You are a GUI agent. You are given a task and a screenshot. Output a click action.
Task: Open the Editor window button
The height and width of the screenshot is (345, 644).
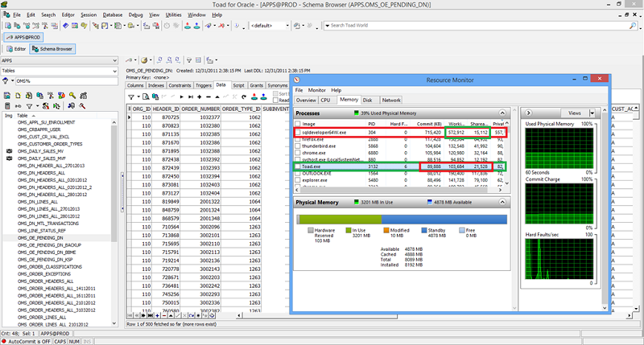click(17, 49)
